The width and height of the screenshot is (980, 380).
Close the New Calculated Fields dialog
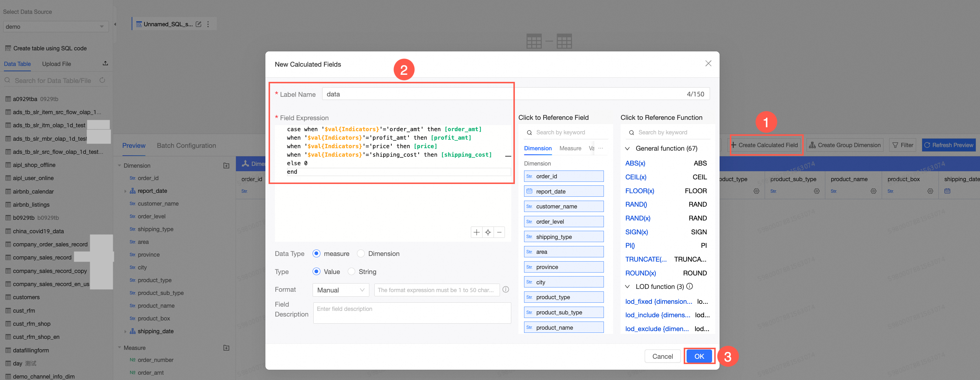pos(708,63)
